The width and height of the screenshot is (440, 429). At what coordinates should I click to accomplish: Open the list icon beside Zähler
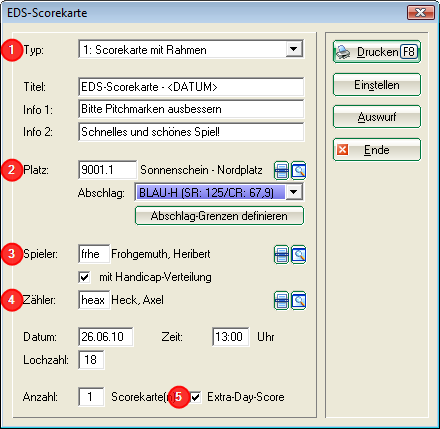tap(281, 301)
